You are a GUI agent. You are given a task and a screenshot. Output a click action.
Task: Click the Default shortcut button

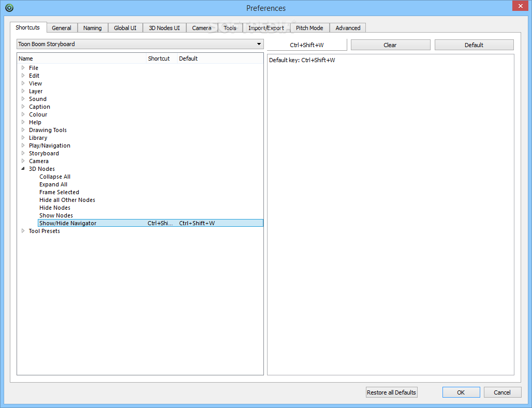tap(474, 45)
